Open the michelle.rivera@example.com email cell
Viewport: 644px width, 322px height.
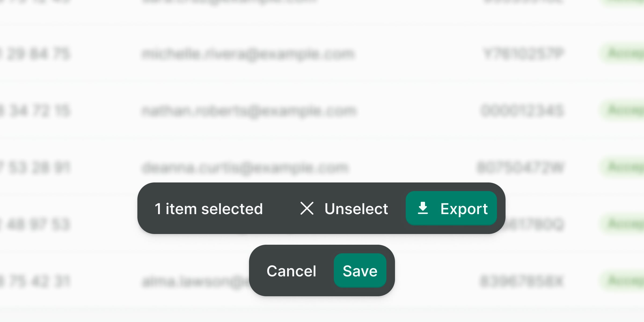coord(248,54)
